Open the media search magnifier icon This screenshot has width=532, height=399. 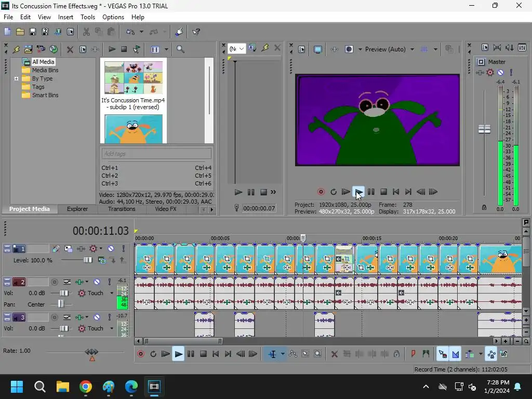(x=180, y=49)
